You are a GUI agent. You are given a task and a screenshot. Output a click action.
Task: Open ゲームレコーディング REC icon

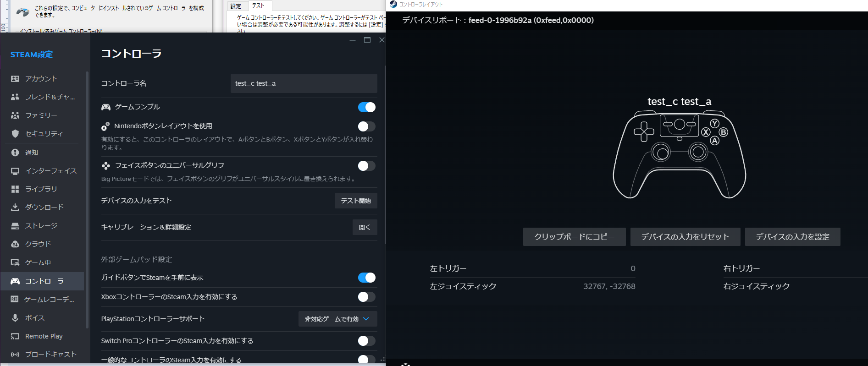click(x=15, y=300)
